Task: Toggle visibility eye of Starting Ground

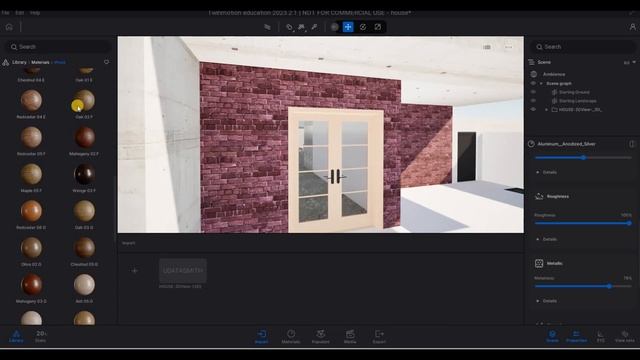Action: pos(533,92)
